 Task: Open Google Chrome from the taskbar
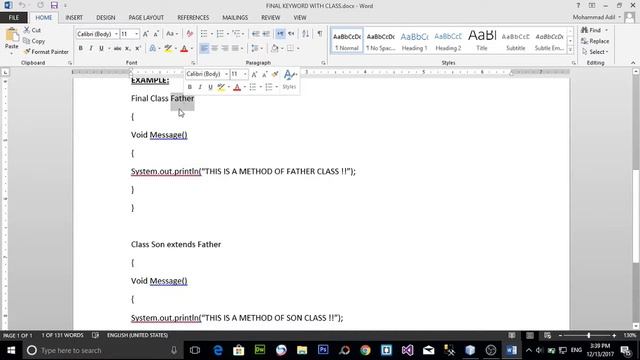pos(365,350)
